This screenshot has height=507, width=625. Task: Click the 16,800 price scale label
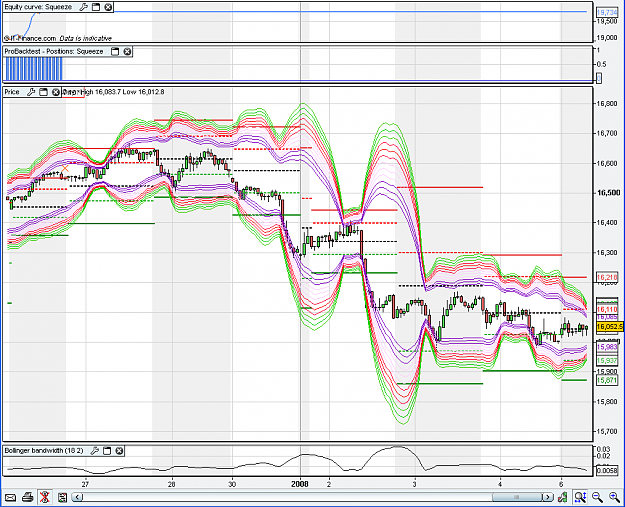click(606, 104)
